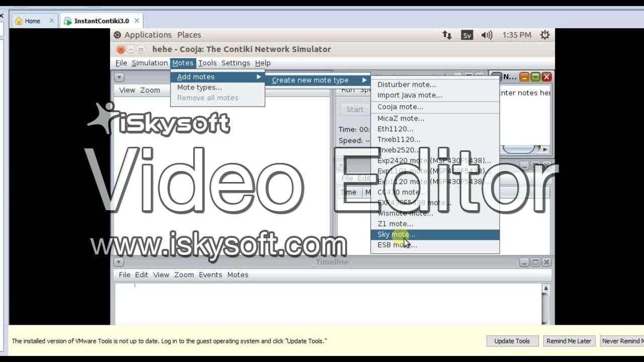
Task: Open View menu in Timeline panel
Action: (x=161, y=275)
